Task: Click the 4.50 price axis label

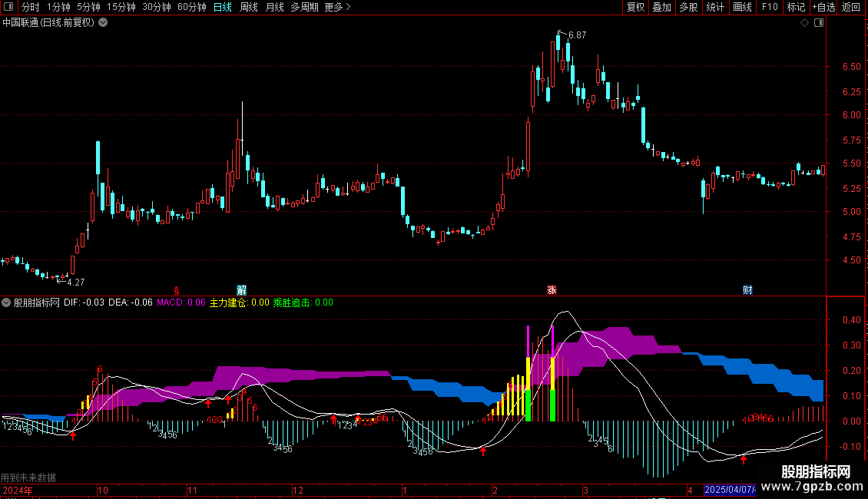Action: 851,260
